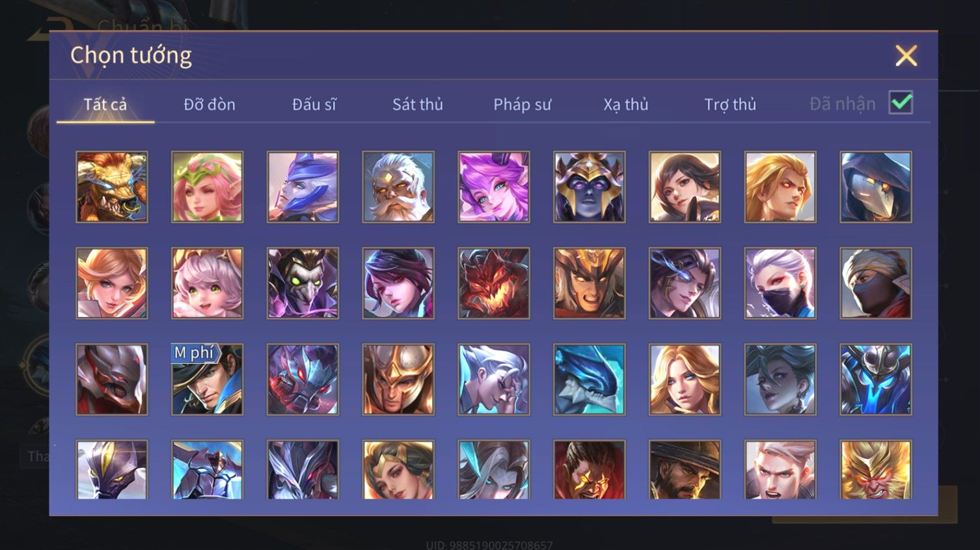Toggle the Đã nhận checkbox

tap(901, 103)
